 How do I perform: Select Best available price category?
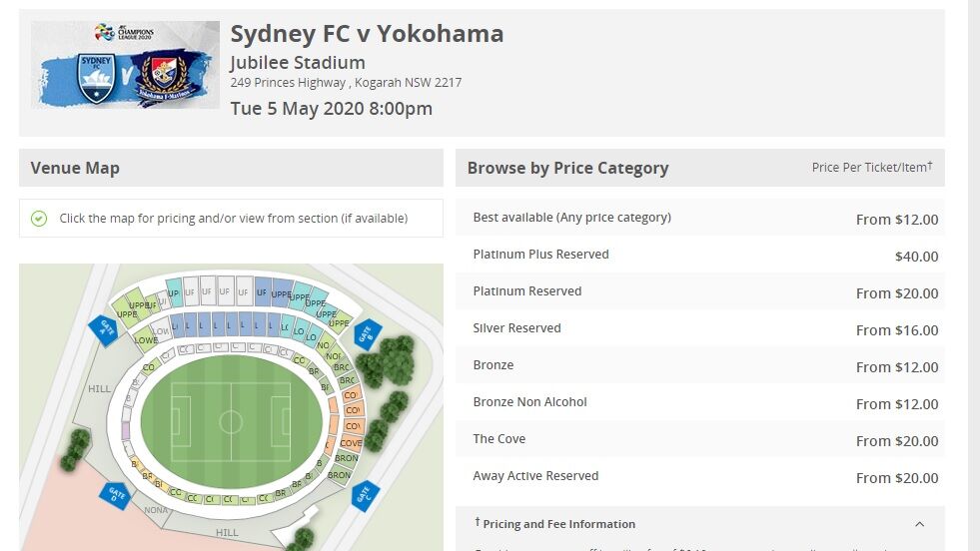tap(700, 218)
